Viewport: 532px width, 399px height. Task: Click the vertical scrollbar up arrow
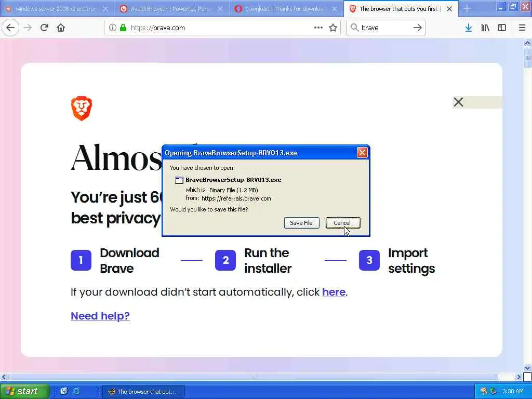527,43
